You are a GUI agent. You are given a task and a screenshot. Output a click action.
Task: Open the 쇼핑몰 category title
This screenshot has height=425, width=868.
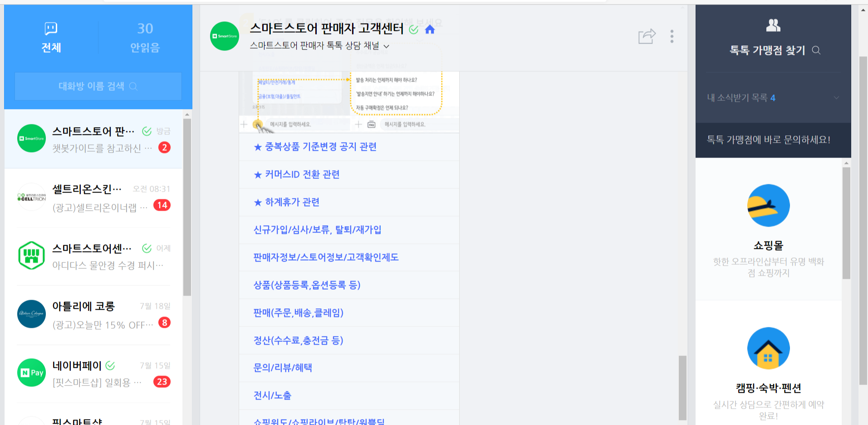click(769, 246)
